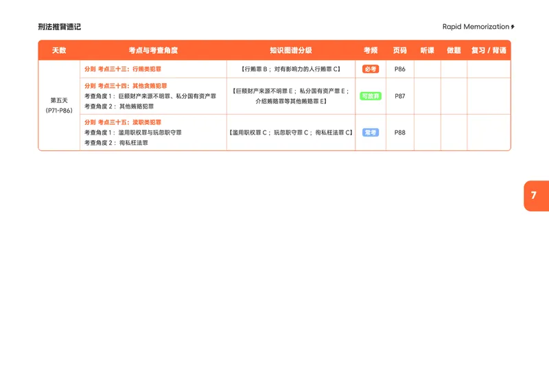Click the 考点与考查角度 column header
The width and height of the screenshot is (549, 392).
153,50
